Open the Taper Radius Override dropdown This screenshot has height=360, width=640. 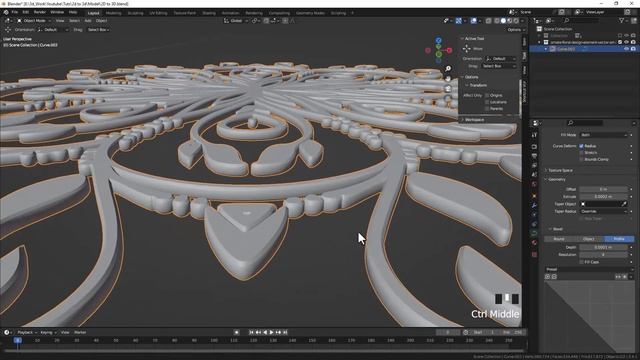[x=603, y=211]
